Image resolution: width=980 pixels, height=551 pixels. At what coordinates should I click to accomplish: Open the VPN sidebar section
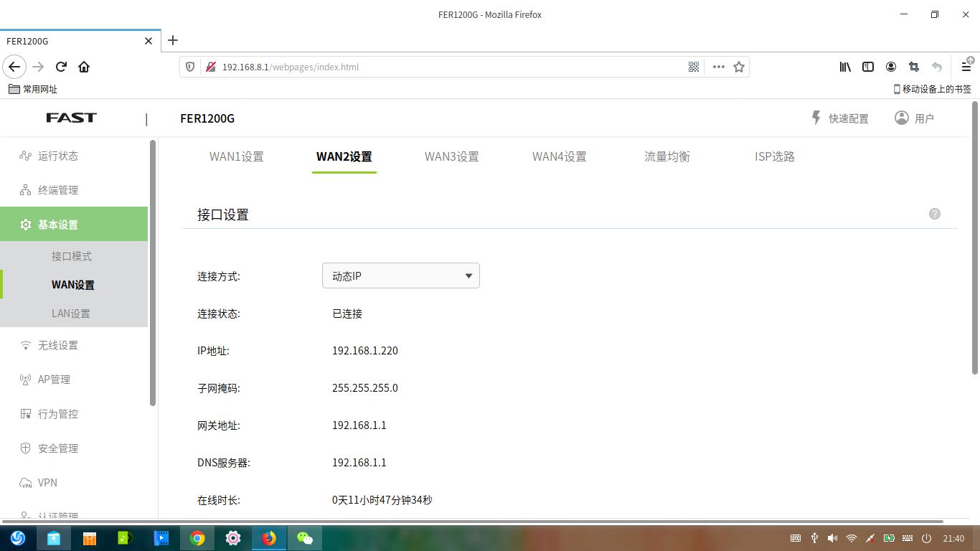[x=47, y=482]
